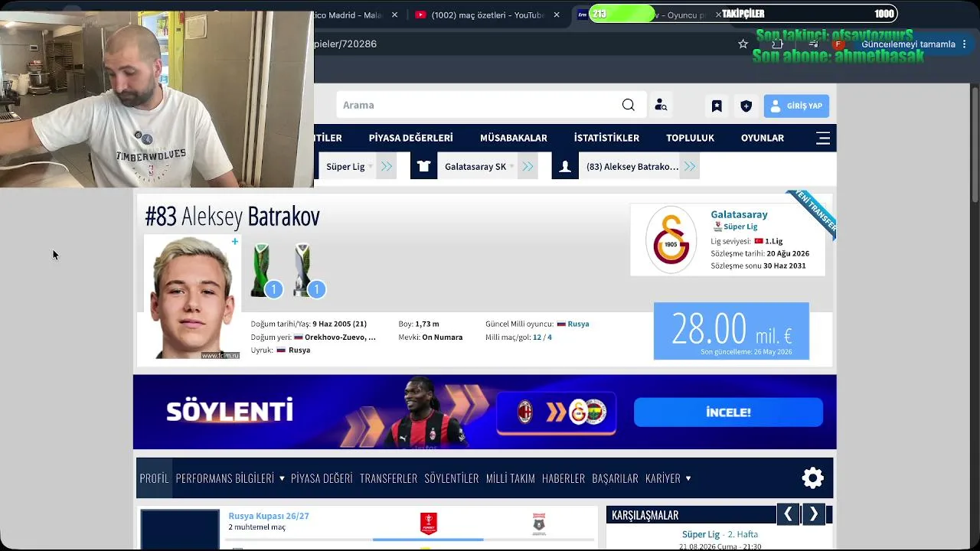Switch to the Transferler tab
This screenshot has height=551, width=980.
tap(388, 478)
